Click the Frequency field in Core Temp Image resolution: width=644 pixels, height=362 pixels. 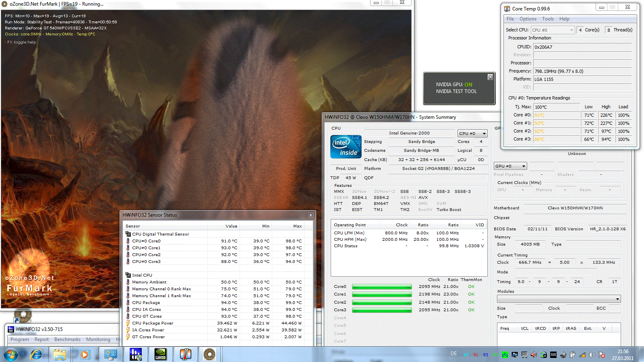(583, 71)
